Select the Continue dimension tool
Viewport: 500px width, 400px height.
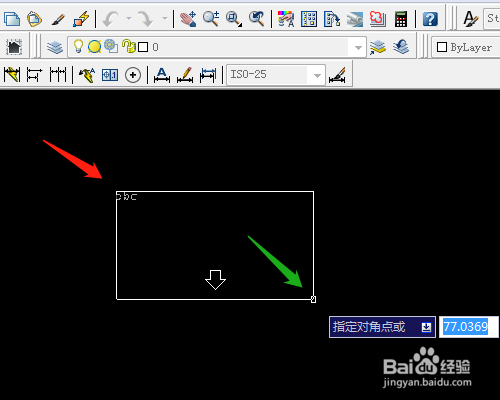pos(58,74)
